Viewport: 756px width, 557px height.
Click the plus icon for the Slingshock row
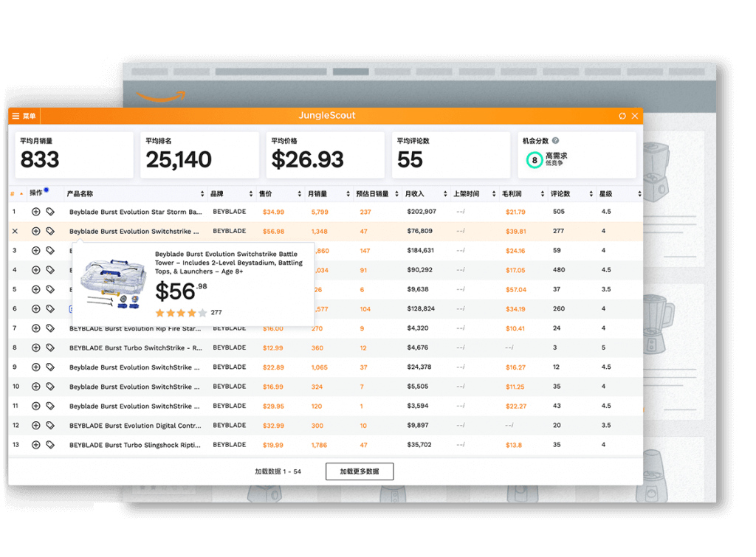35,445
